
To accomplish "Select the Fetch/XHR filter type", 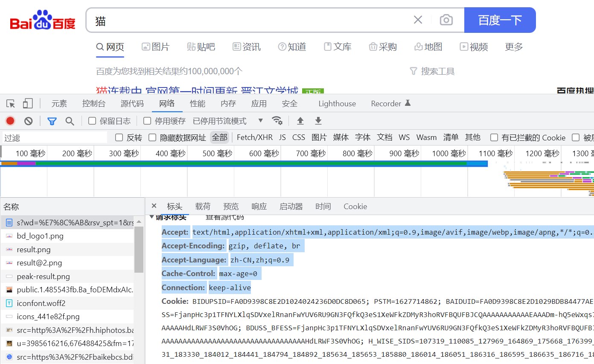I will tap(254, 137).
